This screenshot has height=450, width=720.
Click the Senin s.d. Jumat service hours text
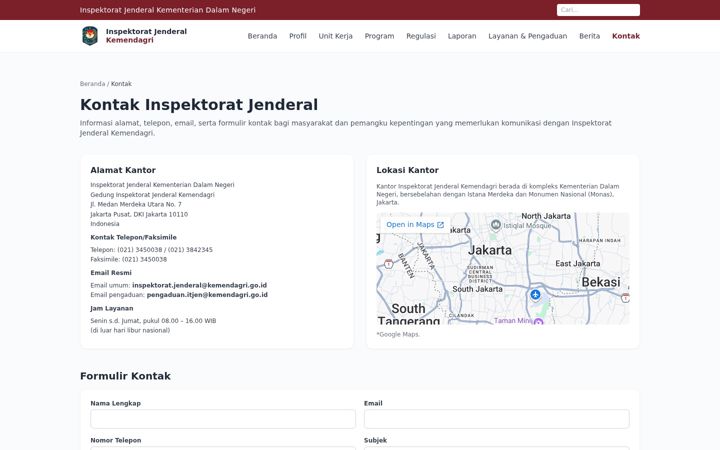tap(153, 321)
